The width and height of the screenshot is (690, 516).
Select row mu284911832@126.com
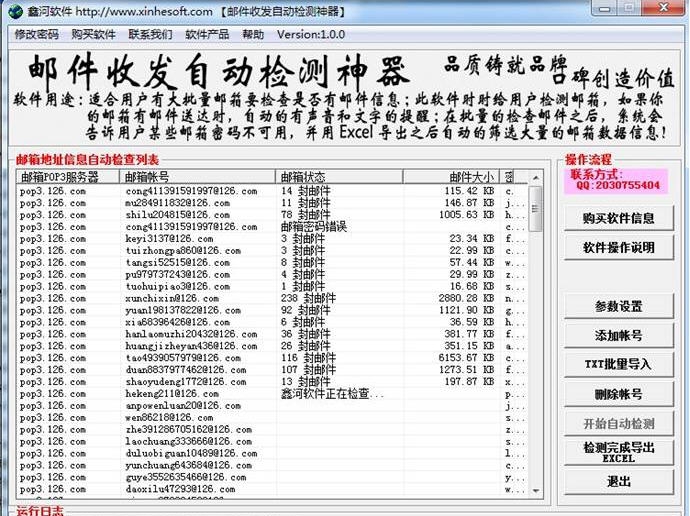tap(272, 203)
